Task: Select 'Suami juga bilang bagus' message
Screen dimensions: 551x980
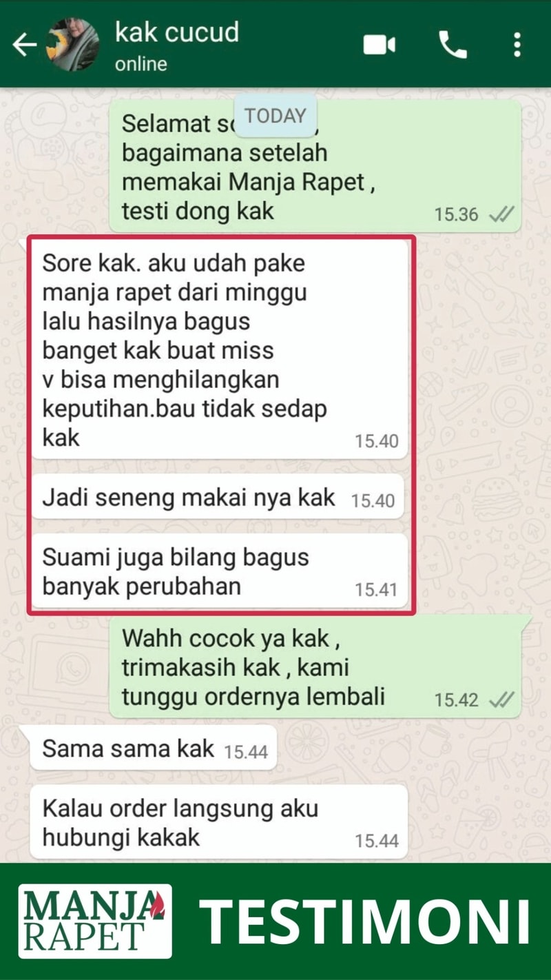Action: 220,571
